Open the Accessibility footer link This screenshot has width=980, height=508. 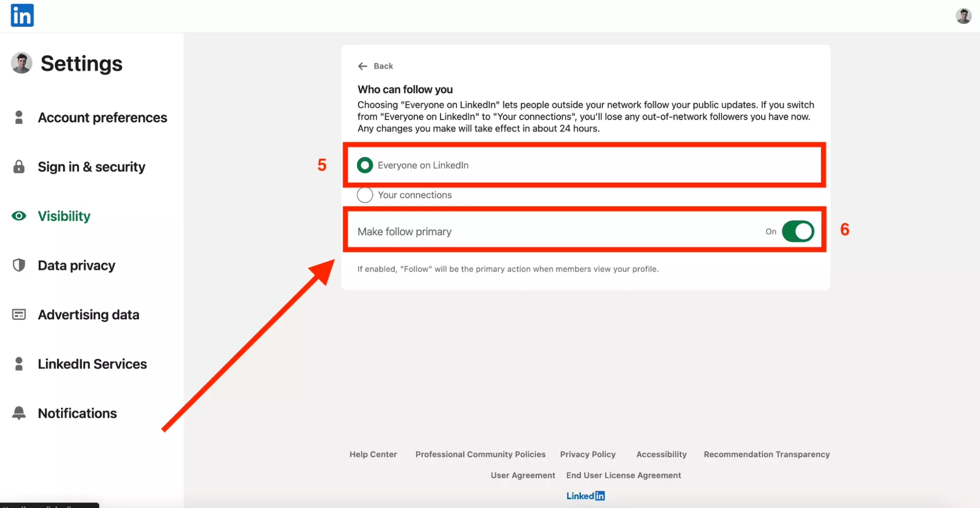(661, 454)
